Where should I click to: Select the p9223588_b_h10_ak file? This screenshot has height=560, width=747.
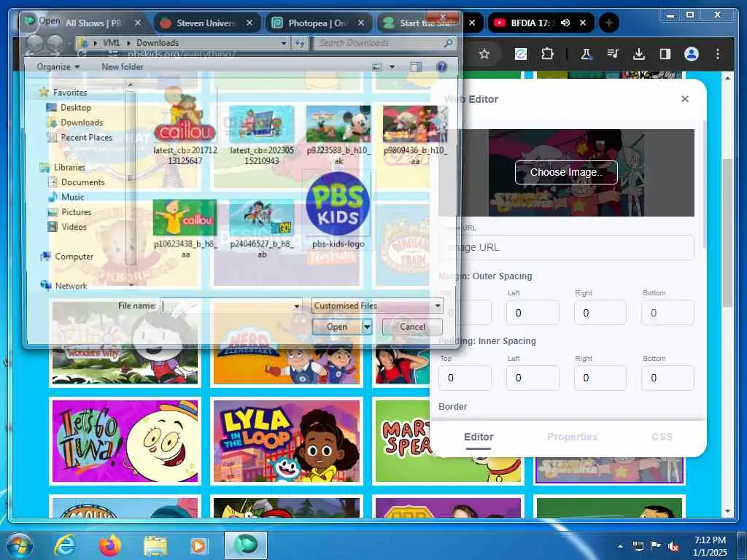[338, 135]
